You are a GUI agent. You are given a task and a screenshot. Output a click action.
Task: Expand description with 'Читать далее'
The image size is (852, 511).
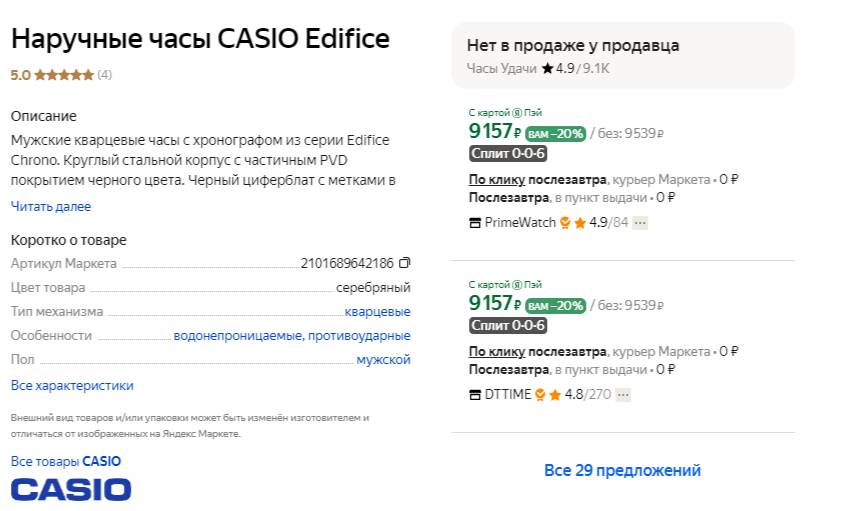[51, 206]
